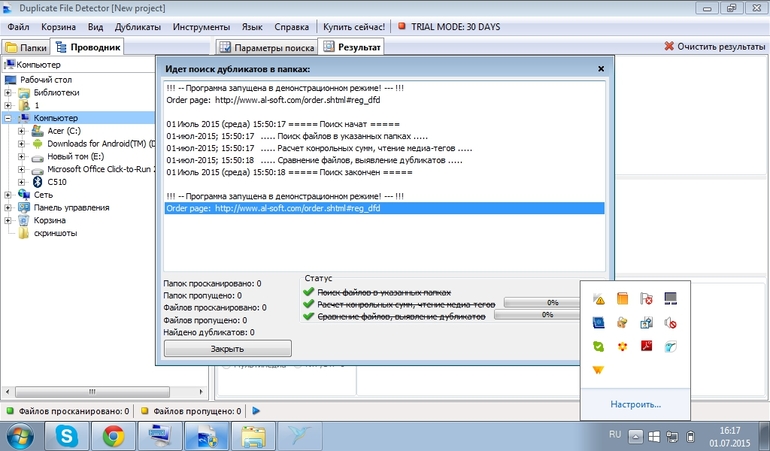Collapse the Компьютер tree node

[x=8, y=118]
